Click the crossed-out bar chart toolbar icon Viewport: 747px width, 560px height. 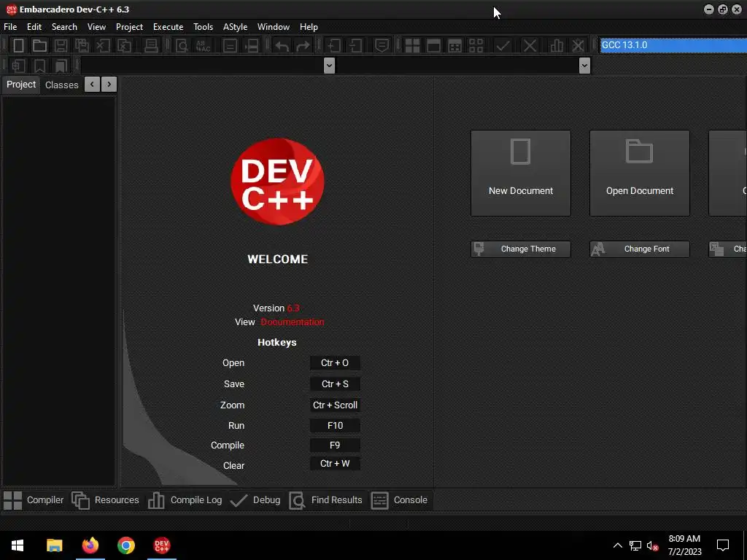click(x=578, y=46)
